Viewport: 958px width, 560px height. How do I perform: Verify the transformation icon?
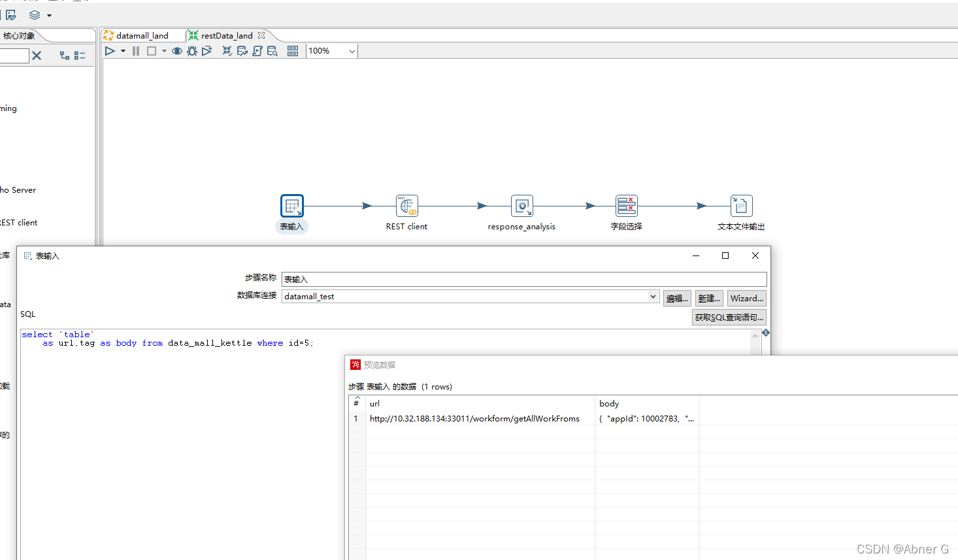[x=227, y=51]
